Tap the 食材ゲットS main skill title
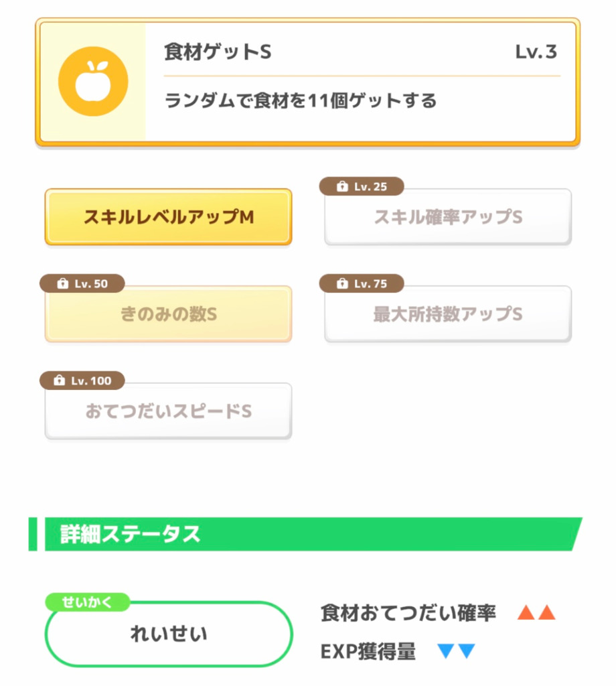Screen dimensions: 616x686 [x=218, y=52]
